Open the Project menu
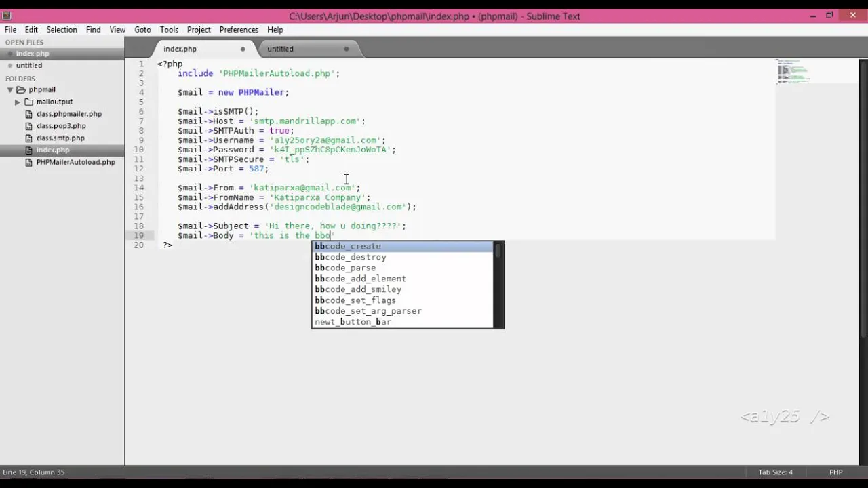 tap(199, 30)
